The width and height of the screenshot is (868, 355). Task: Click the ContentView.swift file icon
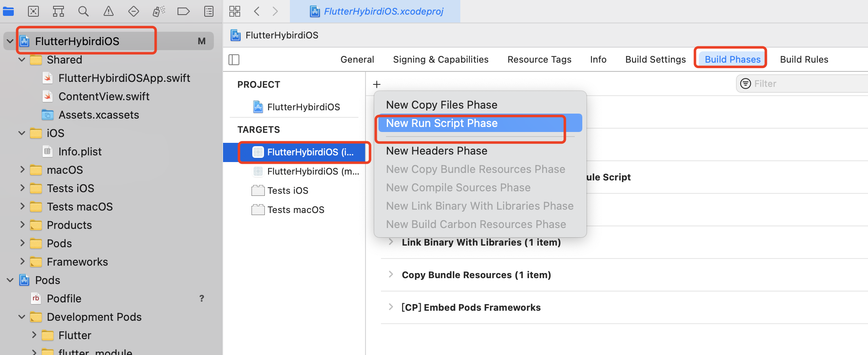tap(48, 96)
